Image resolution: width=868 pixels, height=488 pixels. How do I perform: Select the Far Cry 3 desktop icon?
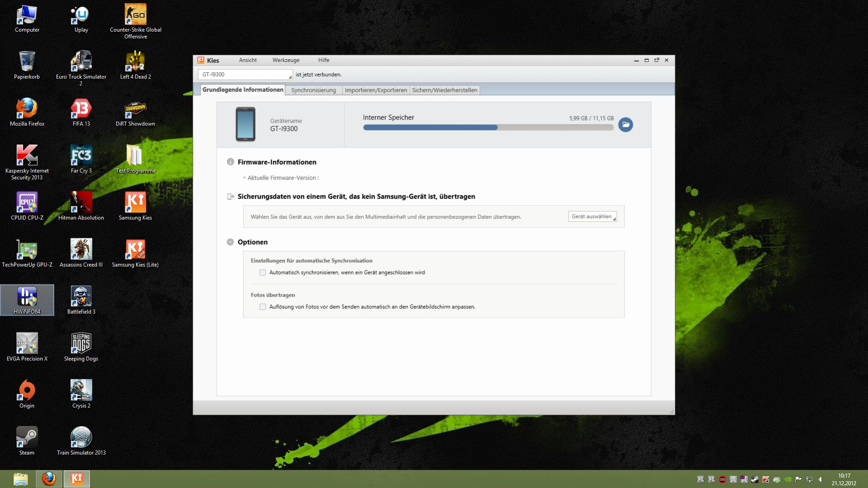[81, 160]
